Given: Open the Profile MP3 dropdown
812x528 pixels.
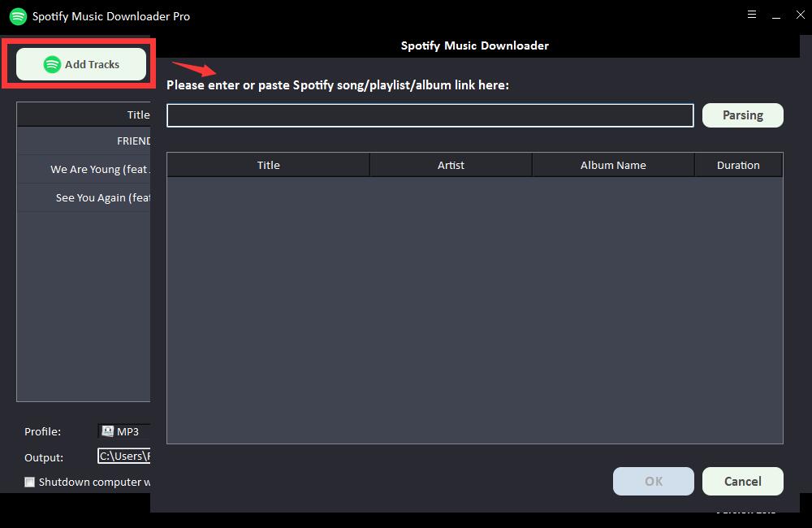Looking at the screenshot, I should coord(126,431).
